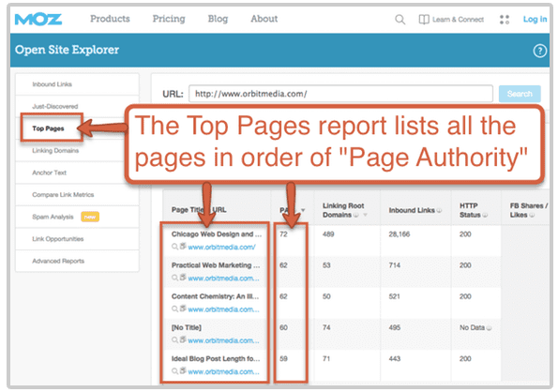Viewport: 558px width, 392px height.
Task: Open the Products menu
Action: 110,19
